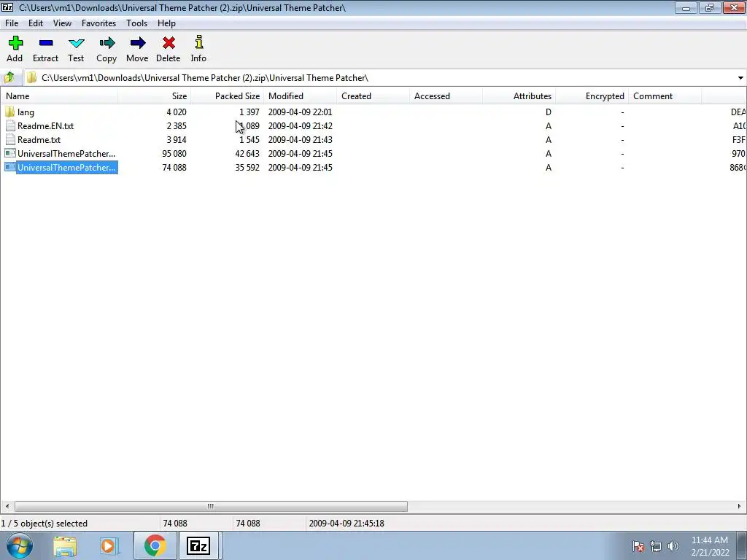Click the Delete red X icon
This screenshot has width=747, height=560.
(169, 43)
